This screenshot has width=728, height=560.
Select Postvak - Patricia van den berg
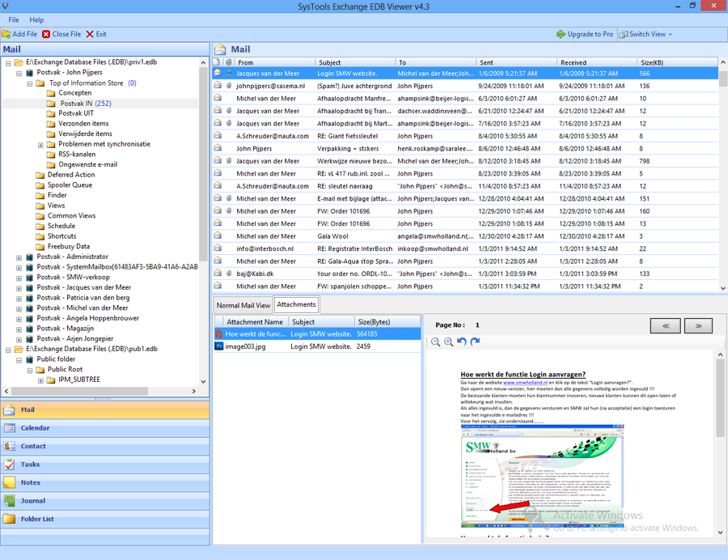coord(83,298)
